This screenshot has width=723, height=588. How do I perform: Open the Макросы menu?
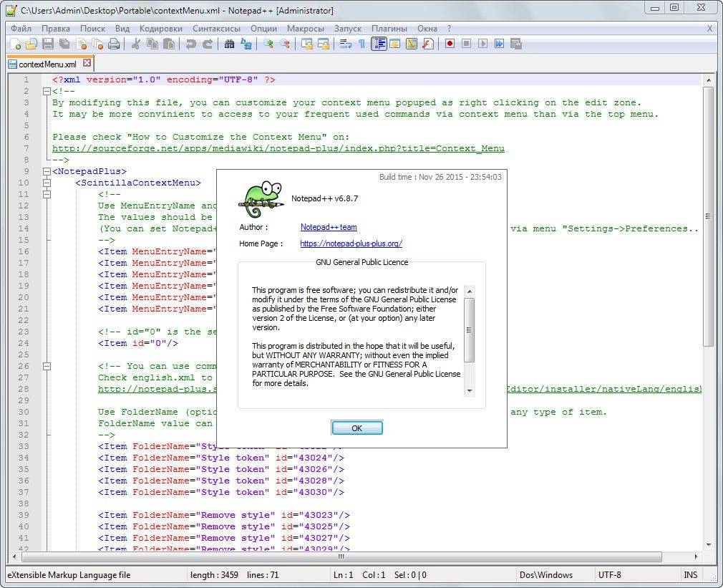point(306,29)
